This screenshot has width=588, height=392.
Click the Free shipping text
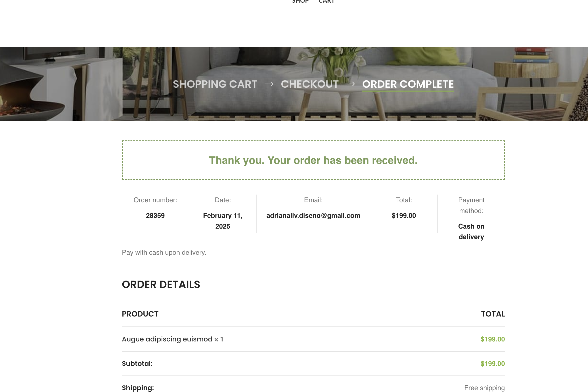(484, 388)
